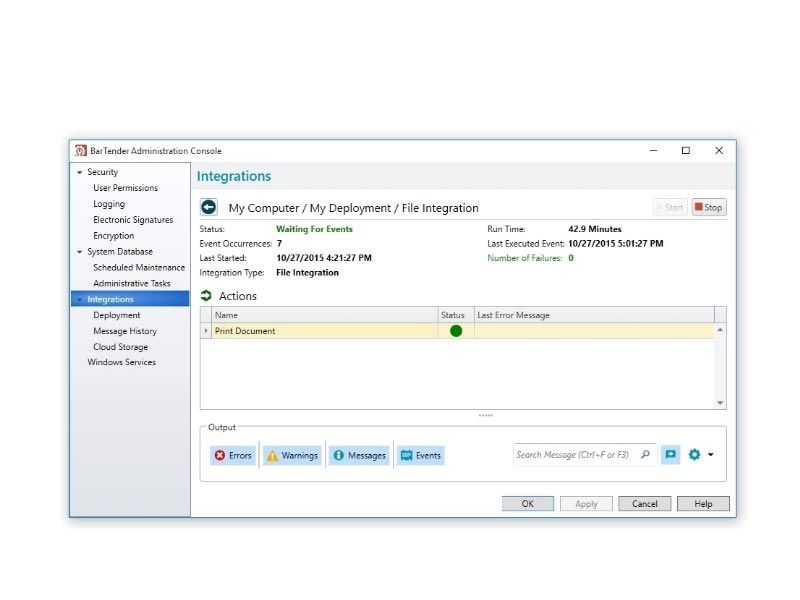Screen dimensions: 800x600
Task: Collapse the System Database tree node
Action: [80, 252]
